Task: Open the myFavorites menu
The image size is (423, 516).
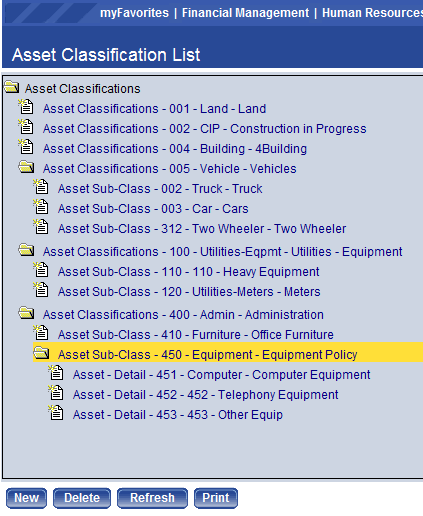Action: tap(135, 13)
